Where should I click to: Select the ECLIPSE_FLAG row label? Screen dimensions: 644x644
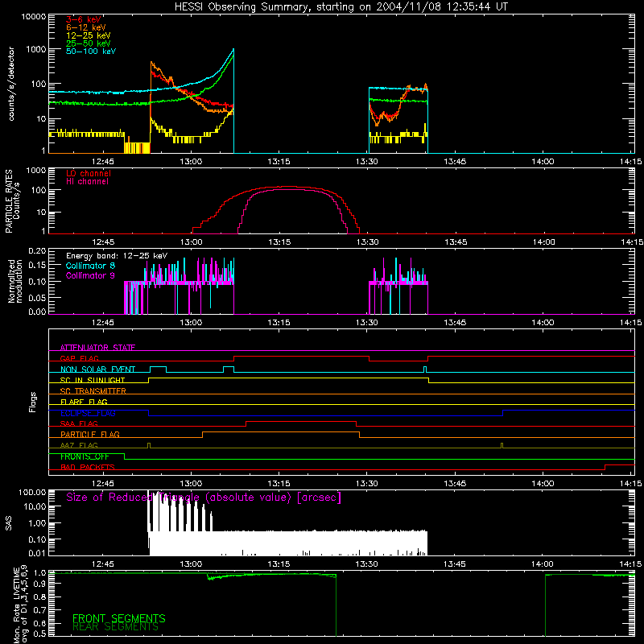(x=88, y=413)
